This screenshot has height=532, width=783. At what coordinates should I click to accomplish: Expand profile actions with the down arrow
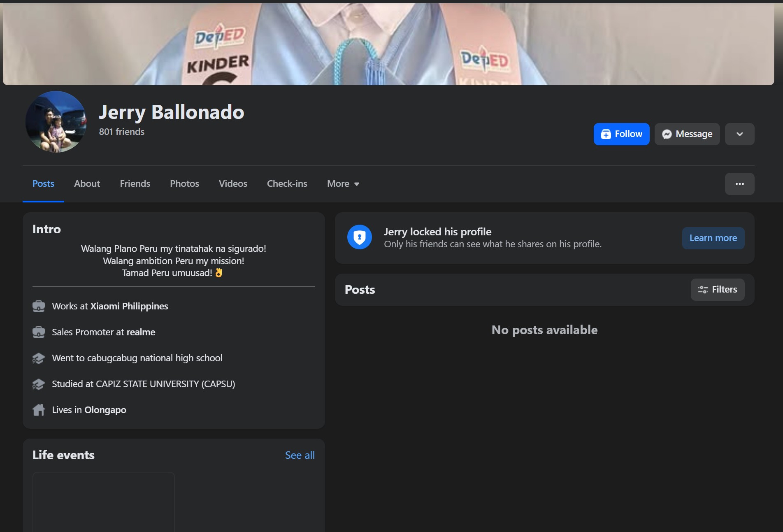click(739, 134)
